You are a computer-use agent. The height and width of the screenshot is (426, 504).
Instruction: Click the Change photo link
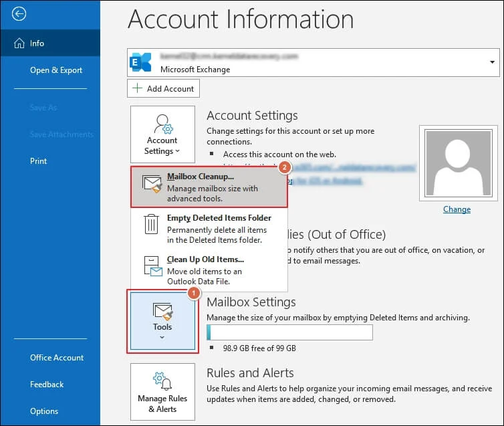(x=457, y=209)
